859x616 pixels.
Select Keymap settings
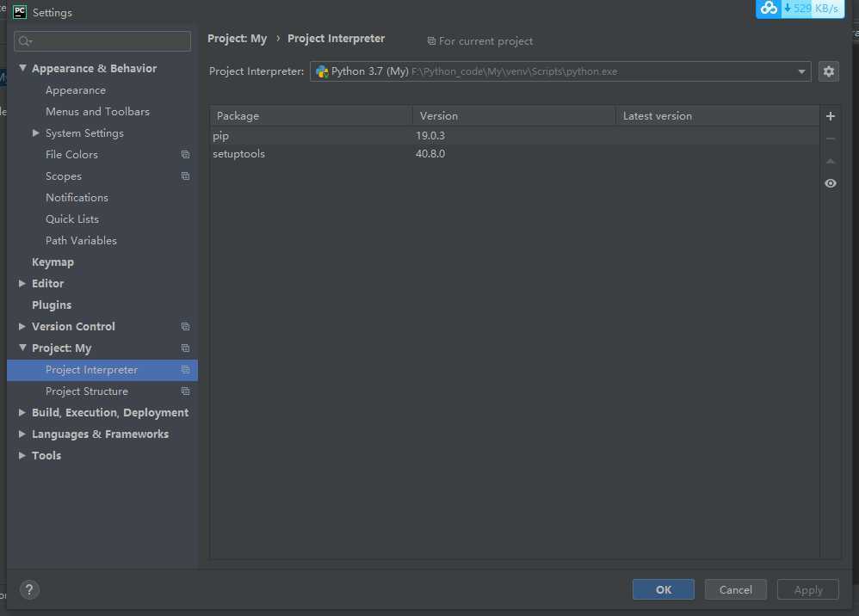point(53,262)
